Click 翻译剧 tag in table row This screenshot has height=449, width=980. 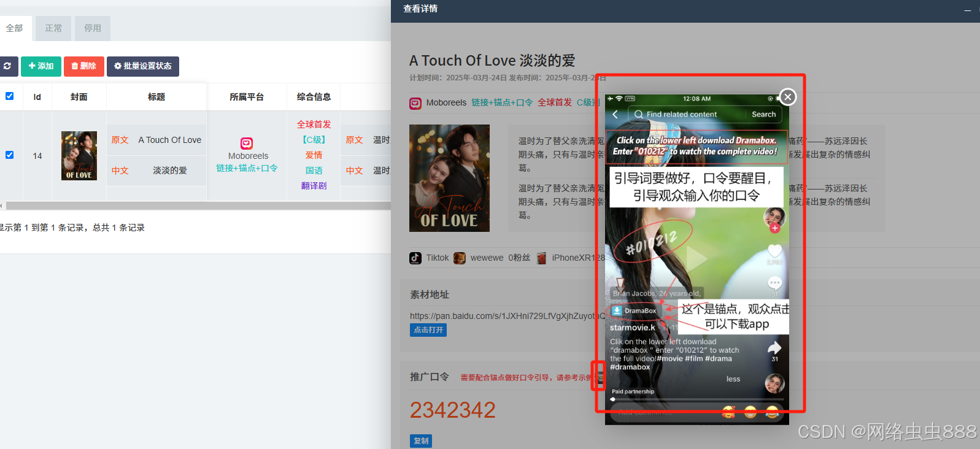[314, 186]
